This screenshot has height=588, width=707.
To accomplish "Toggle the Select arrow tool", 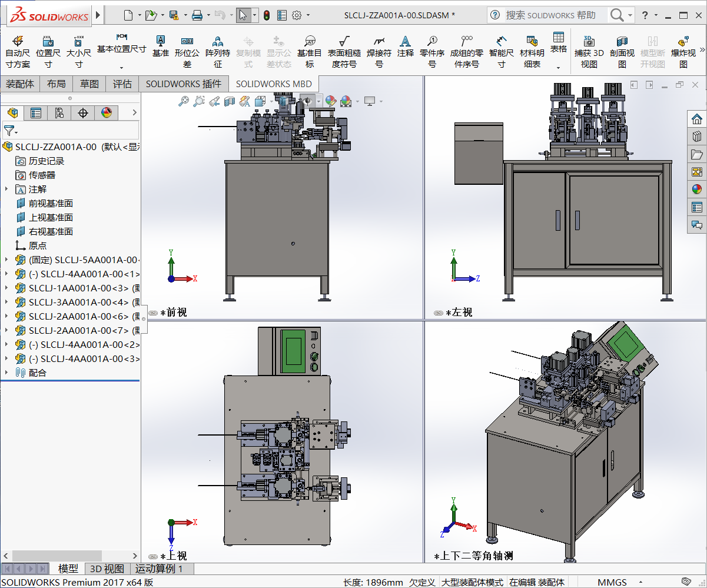I will pos(243,15).
